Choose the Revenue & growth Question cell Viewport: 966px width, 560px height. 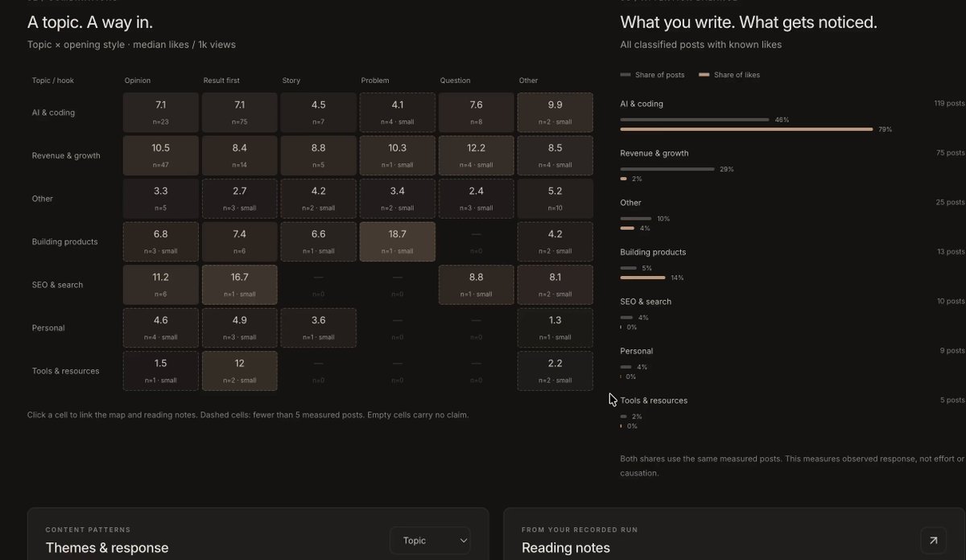click(x=477, y=155)
